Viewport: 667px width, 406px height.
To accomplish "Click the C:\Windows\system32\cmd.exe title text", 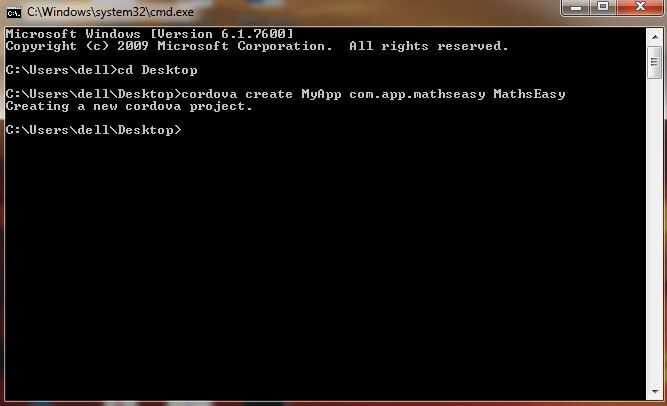I will (111, 12).
